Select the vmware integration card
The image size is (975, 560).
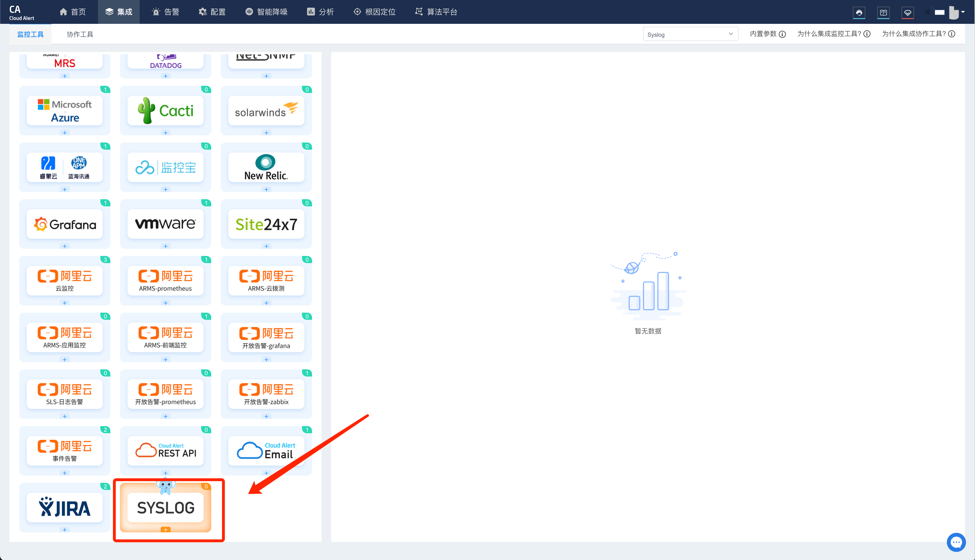pyautogui.click(x=165, y=224)
